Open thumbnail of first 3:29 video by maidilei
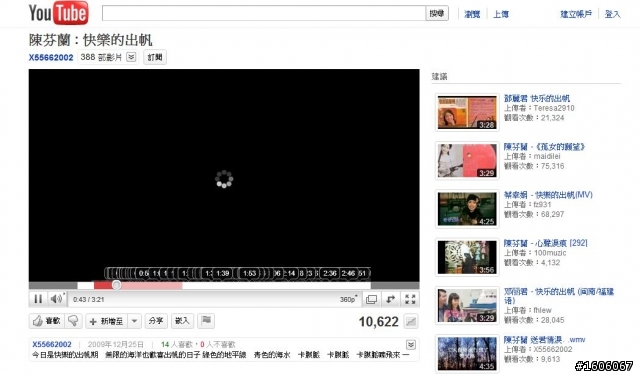The image size is (640, 374). [467, 160]
